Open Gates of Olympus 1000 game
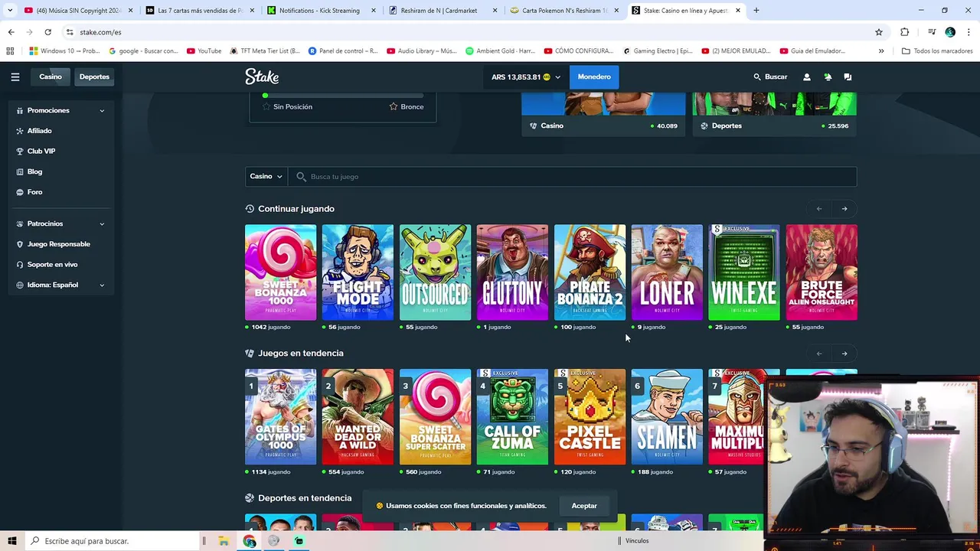 (x=280, y=416)
